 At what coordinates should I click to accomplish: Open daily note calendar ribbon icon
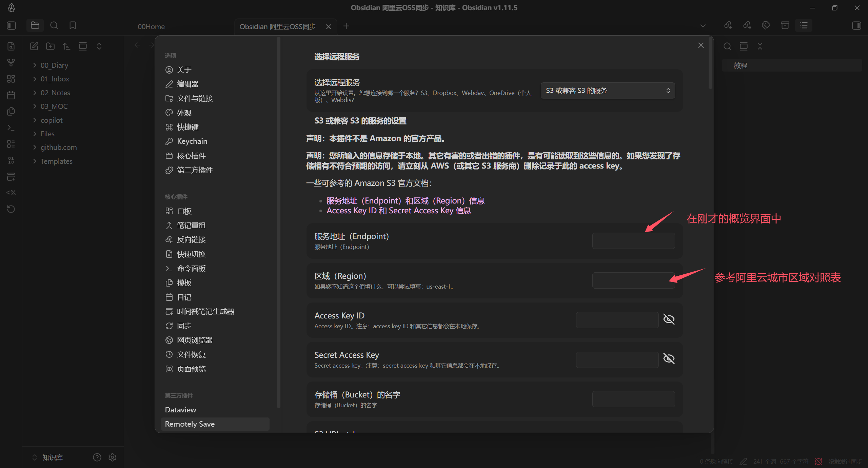(11, 95)
